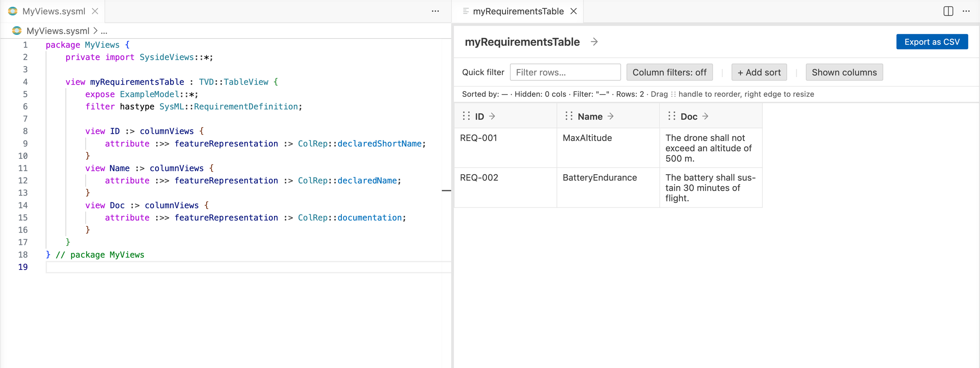Click breadcrumb file icon for MyViews.sysml
This screenshot has height=368, width=980.
pyautogui.click(x=17, y=31)
